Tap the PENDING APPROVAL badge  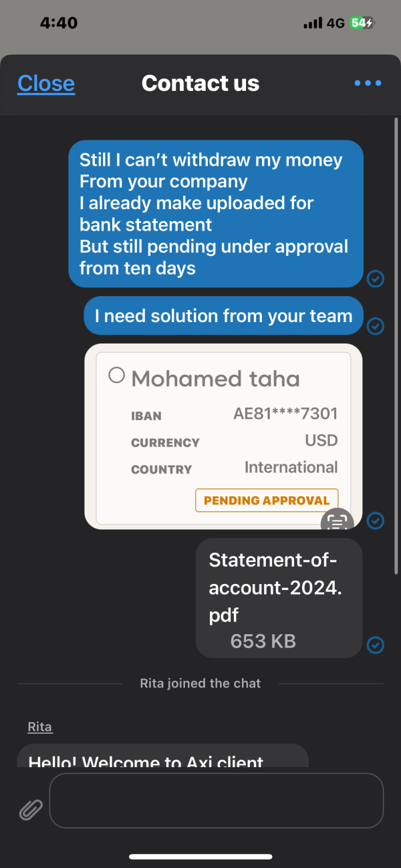point(267,500)
